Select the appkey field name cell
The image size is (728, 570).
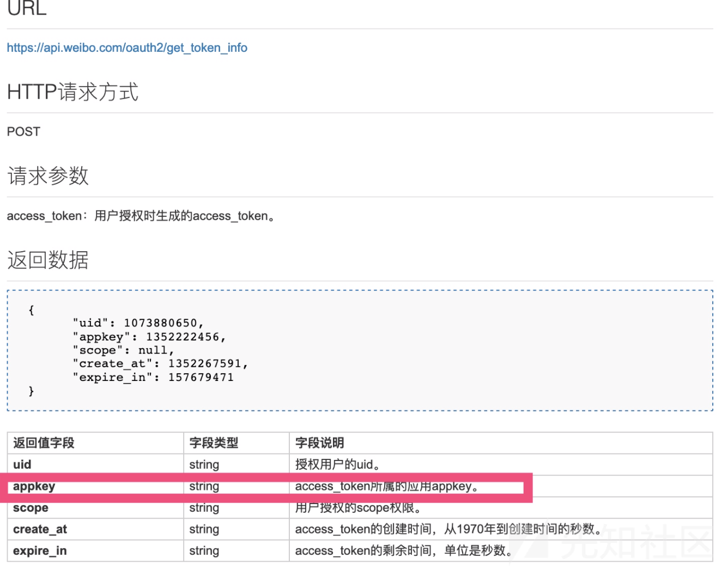tap(95, 486)
